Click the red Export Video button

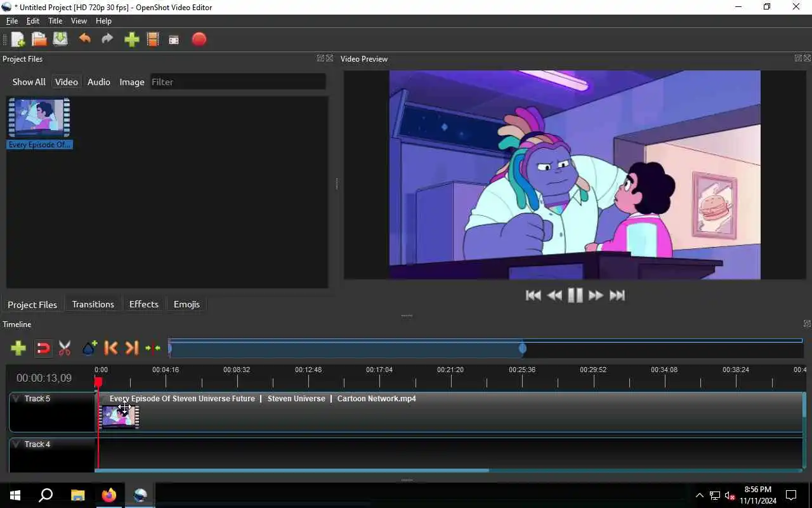[x=199, y=39]
